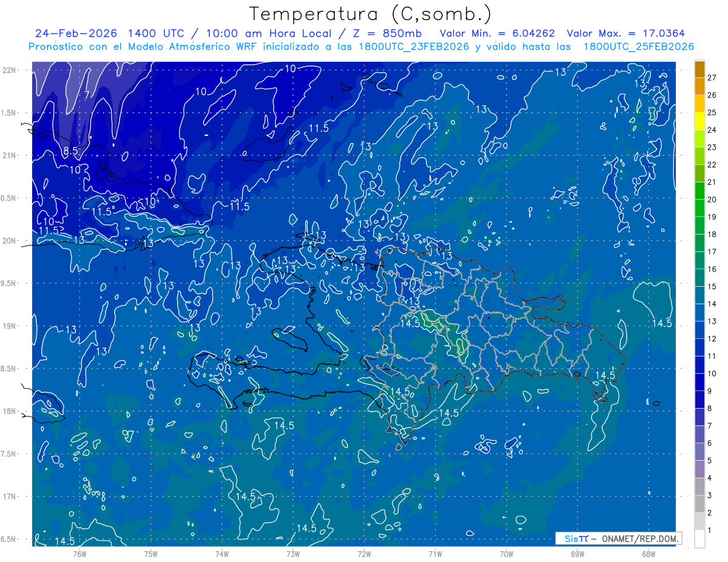Select the "Valor Min. = 6.04262" value

tap(497, 33)
